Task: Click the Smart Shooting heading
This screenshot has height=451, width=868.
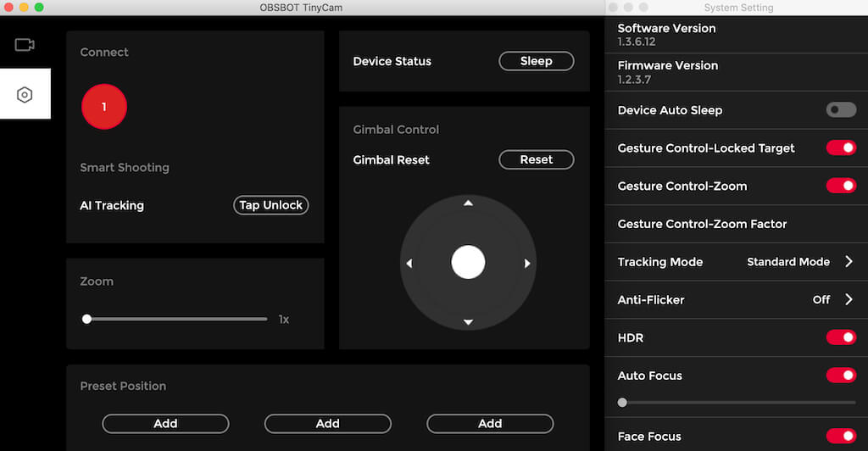Action: coord(125,167)
